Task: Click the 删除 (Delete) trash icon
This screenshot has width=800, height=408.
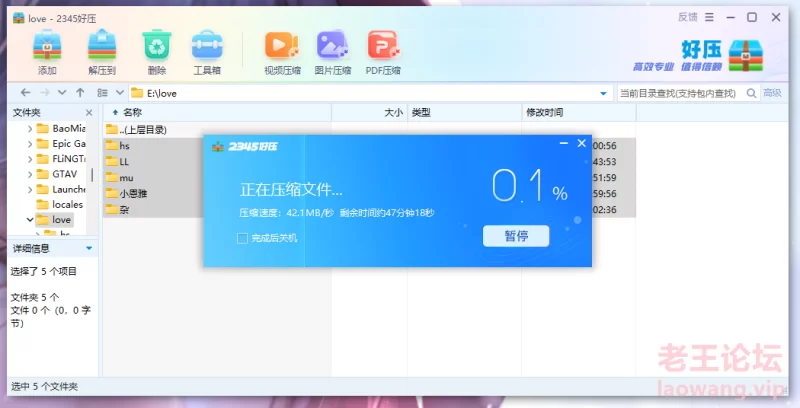Action: 157,52
